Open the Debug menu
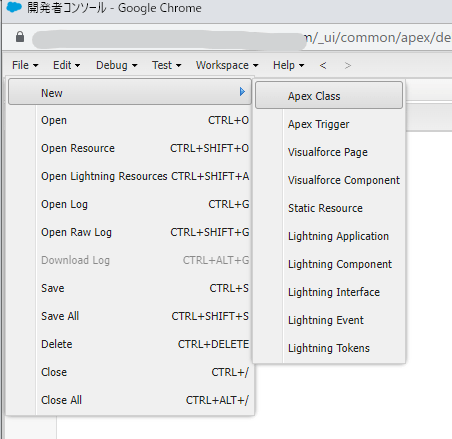This screenshot has height=439, width=452. pos(116,65)
